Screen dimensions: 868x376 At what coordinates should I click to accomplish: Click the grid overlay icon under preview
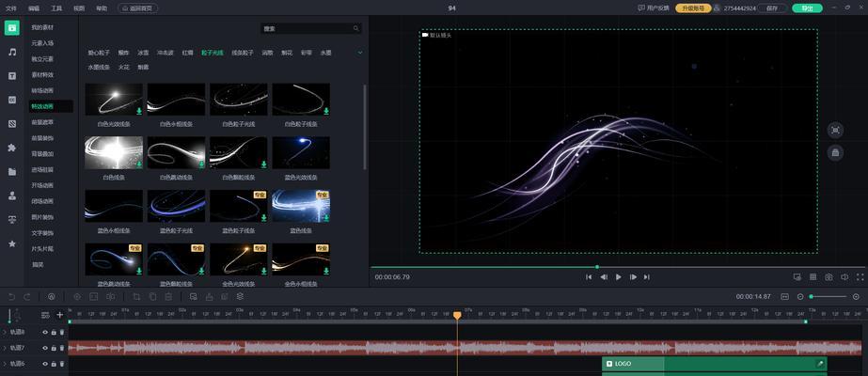click(x=813, y=277)
